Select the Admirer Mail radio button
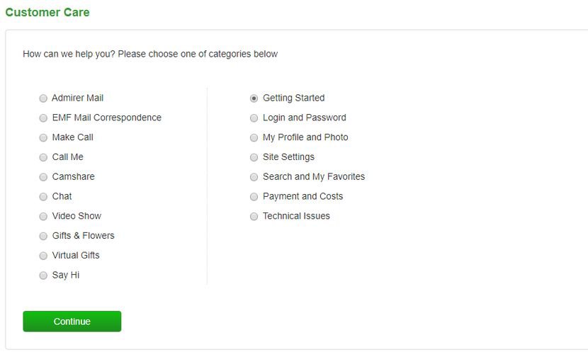 click(43, 98)
